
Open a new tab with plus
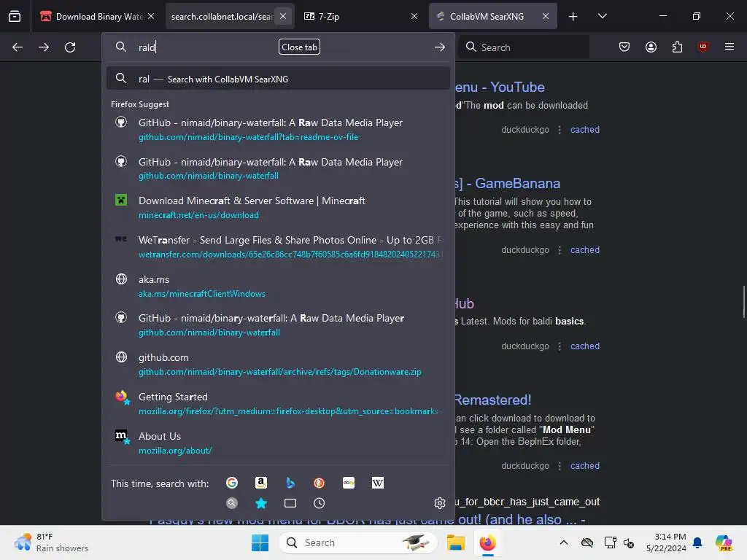[x=573, y=16]
